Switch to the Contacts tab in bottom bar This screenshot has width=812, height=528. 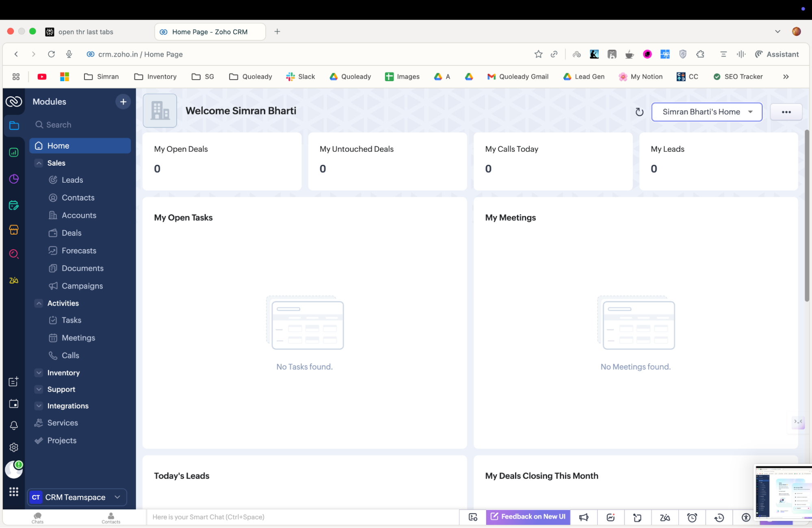110,518
